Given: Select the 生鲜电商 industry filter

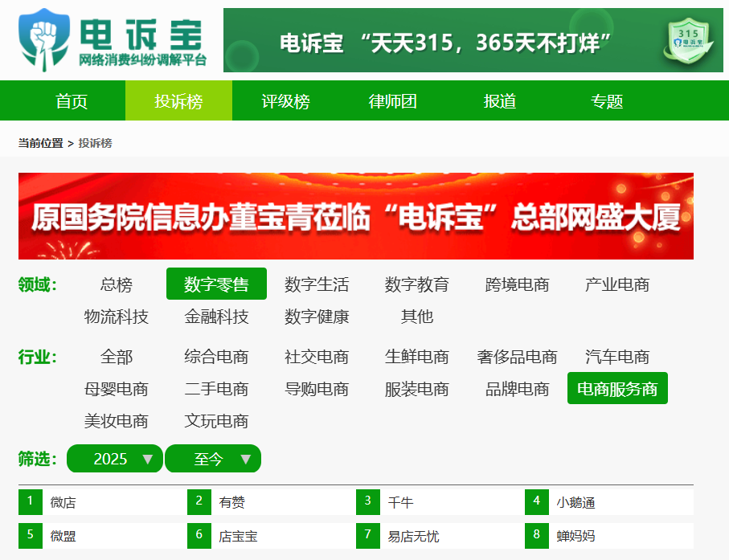Looking at the screenshot, I should click(417, 357).
